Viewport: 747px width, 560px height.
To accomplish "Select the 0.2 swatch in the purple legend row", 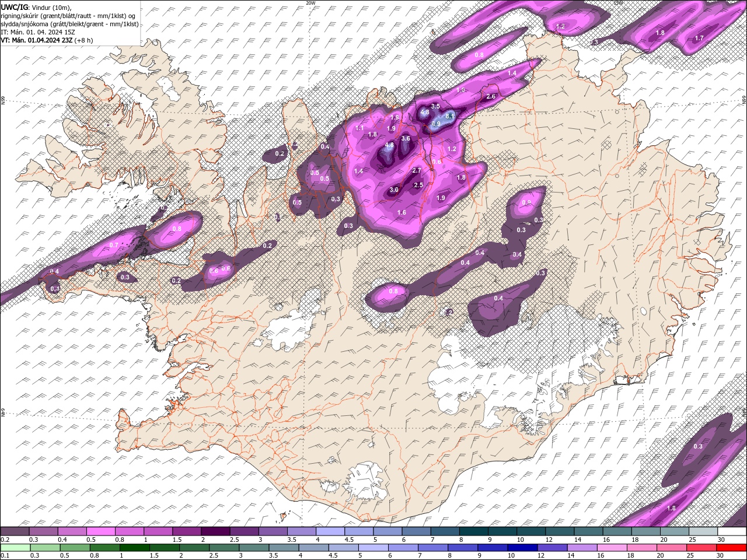I will click(x=15, y=531).
